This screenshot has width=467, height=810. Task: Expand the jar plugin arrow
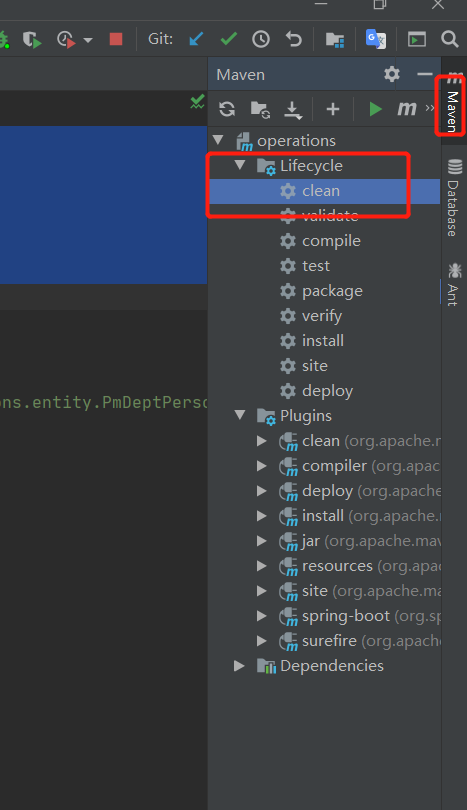click(x=262, y=541)
